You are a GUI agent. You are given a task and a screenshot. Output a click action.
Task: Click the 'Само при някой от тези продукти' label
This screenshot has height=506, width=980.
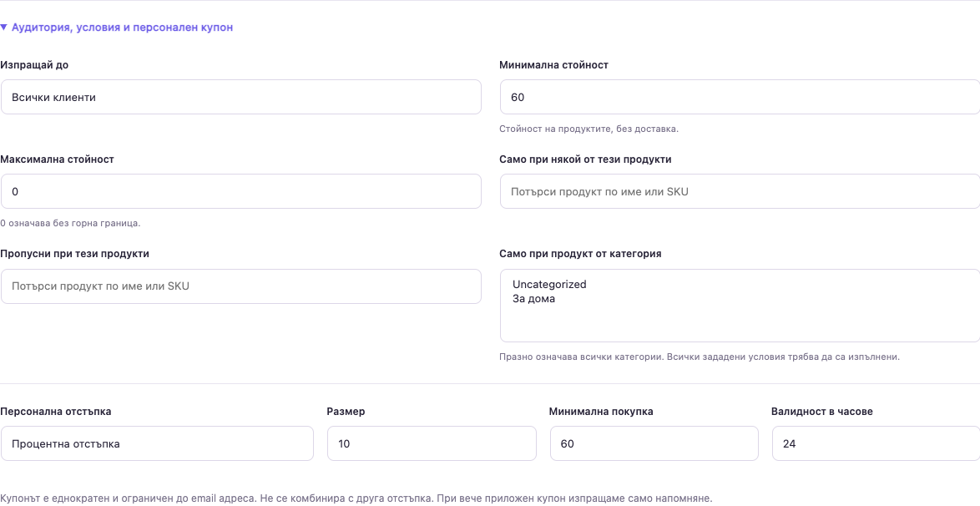(x=585, y=159)
